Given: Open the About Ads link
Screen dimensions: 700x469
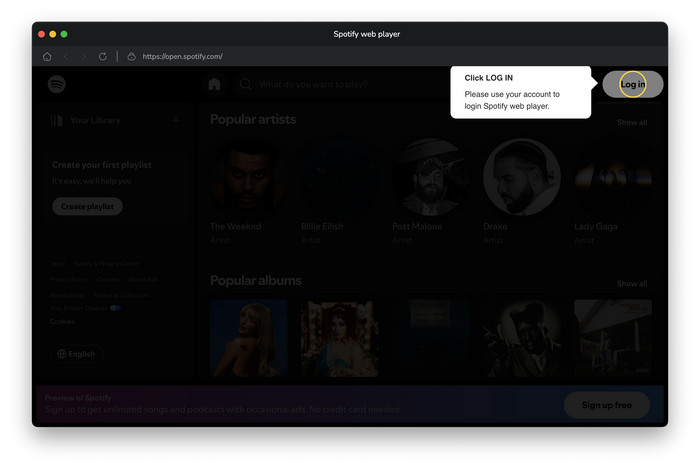Looking at the screenshot, I should click(143, 279).
